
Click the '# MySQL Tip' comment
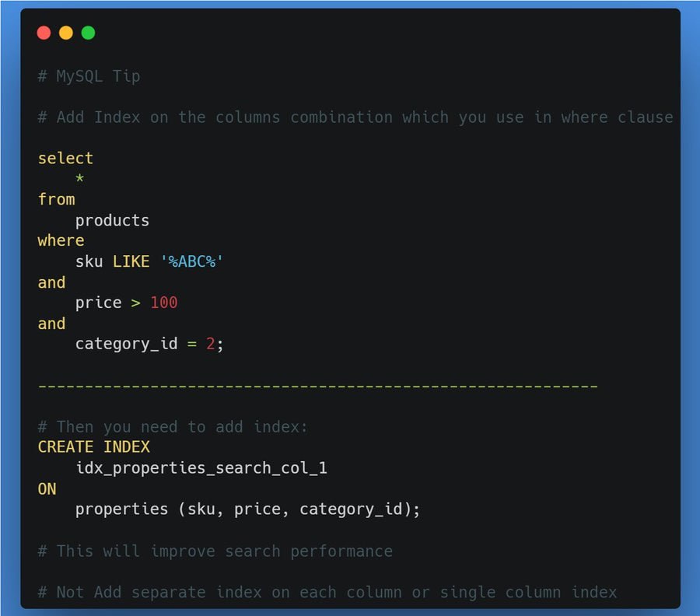point(89,76)
